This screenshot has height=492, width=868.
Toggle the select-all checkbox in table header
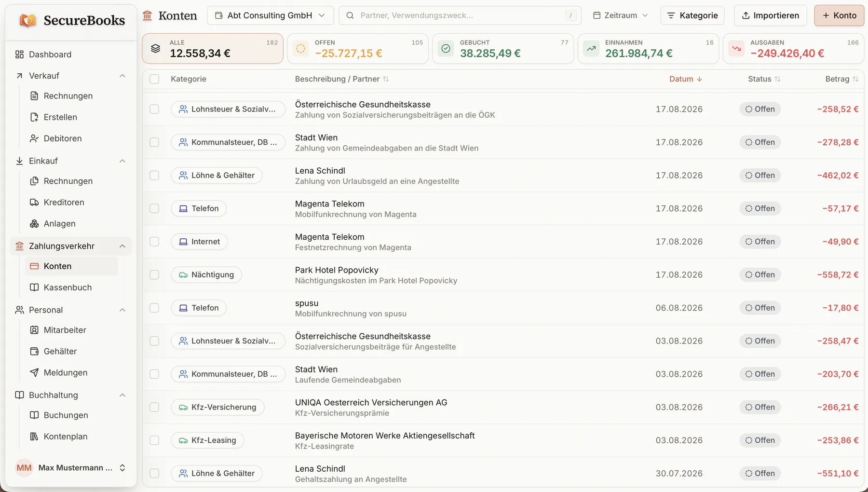154,79
